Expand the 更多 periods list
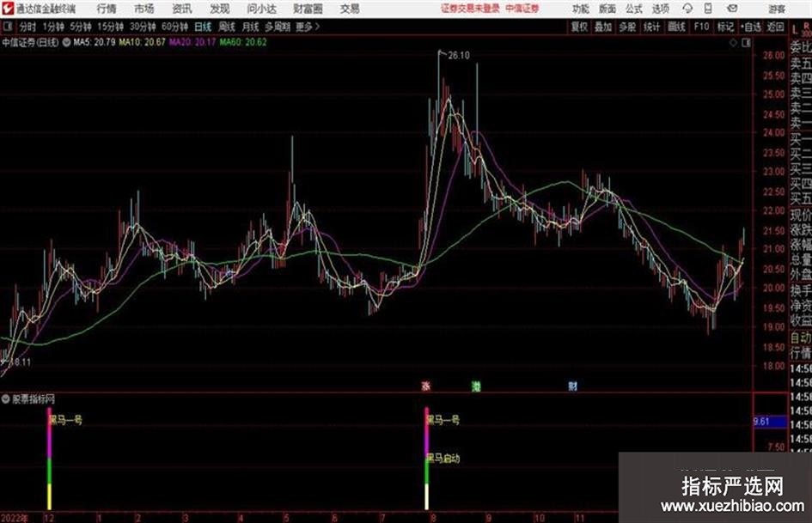 (x=308, y=27)
